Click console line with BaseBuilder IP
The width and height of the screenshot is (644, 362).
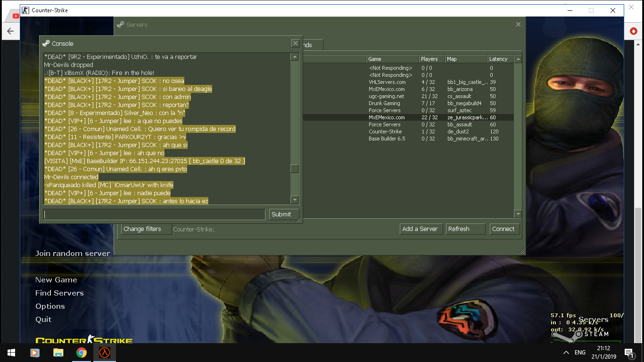pyautogui.click(x=144, y=161)
